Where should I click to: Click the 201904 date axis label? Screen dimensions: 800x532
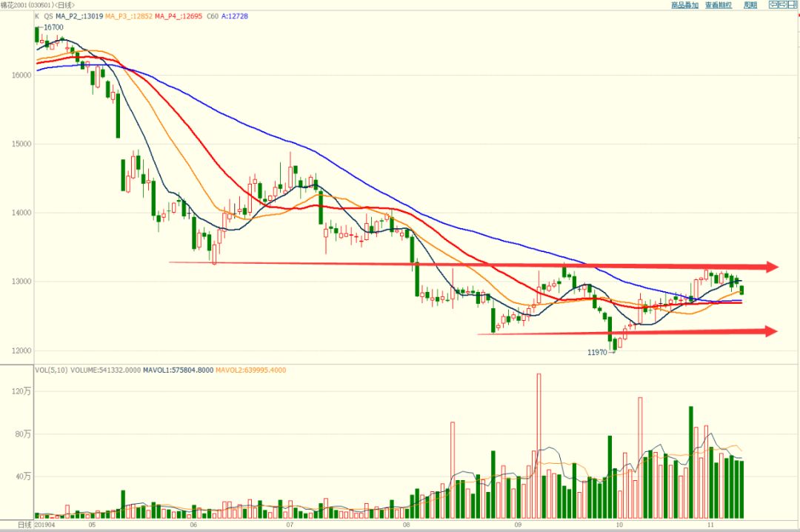point(44,525)
